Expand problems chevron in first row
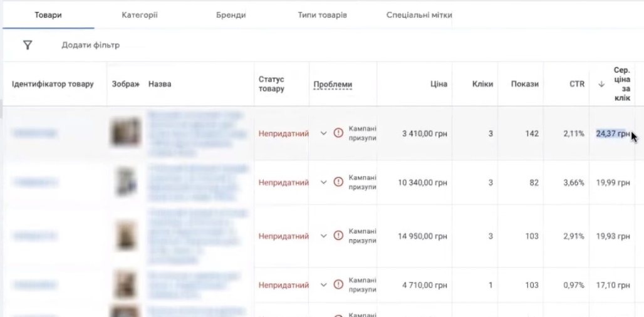Viewport: 644px width, 317px height. pyautogui.click(x=323, y=133)
